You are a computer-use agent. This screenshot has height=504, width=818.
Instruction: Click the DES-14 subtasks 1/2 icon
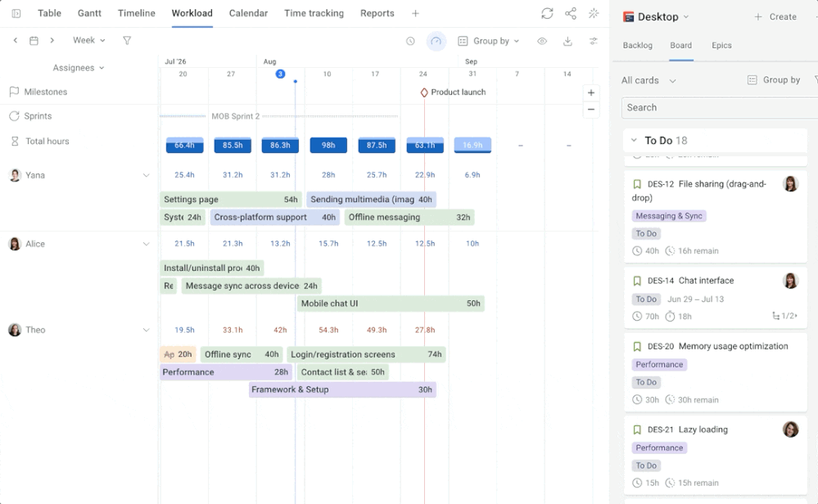tap(784, 315)
